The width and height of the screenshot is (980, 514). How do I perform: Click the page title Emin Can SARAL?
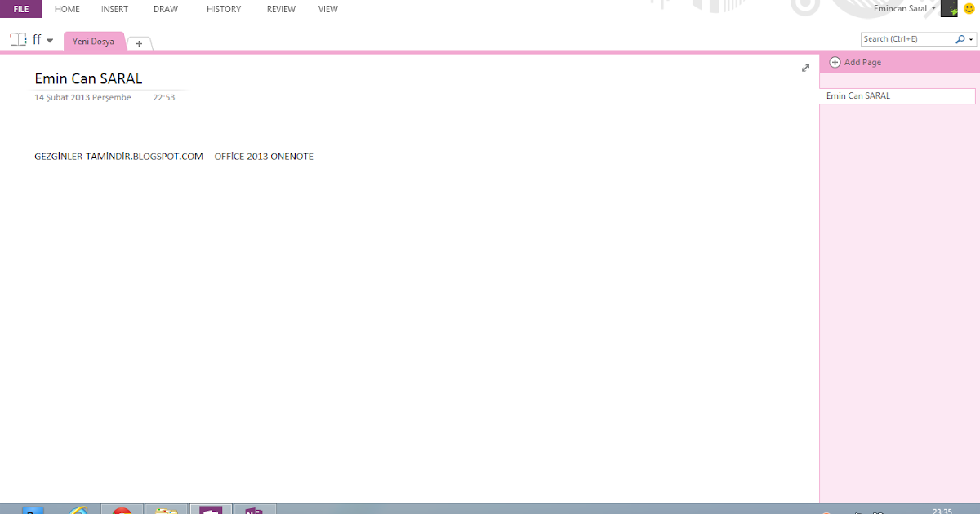(x=88, y=79)
